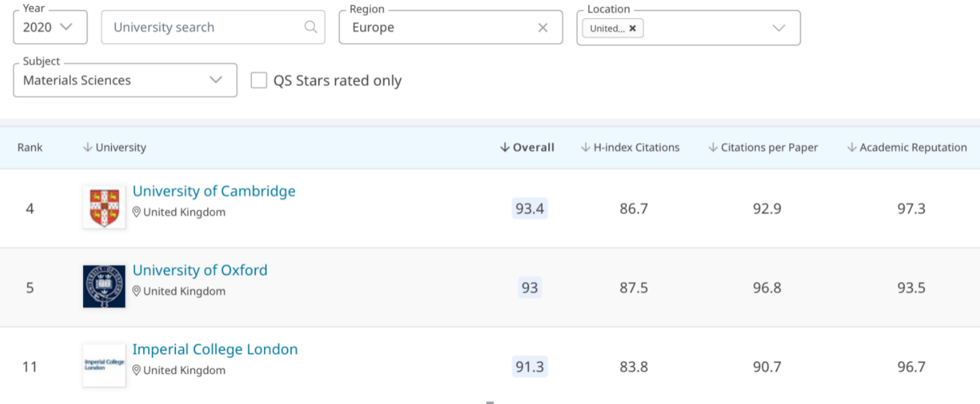This screenshot has width=980, height=404.
Task: Click the University of Oxford crest logo
Action: pyautogui.click(x=104, y=286)
